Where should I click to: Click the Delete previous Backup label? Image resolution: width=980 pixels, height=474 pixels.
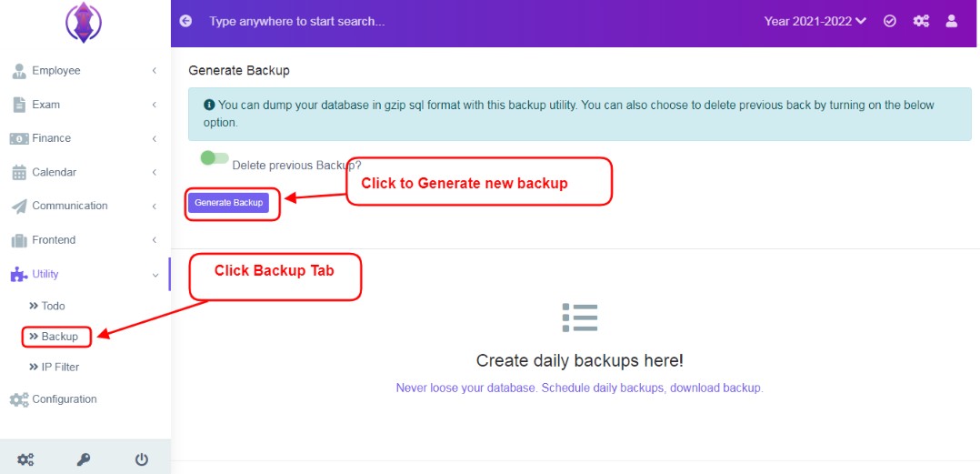click(x=297, y=165)
